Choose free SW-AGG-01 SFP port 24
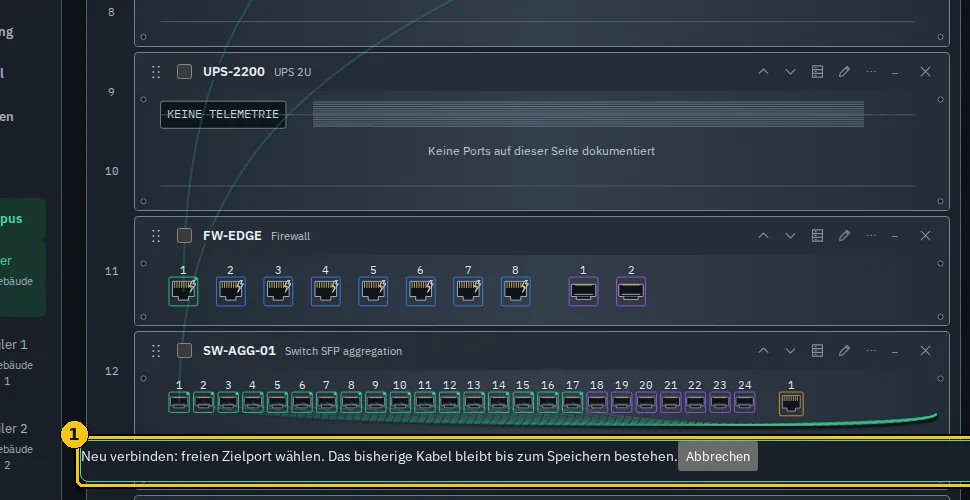This screenshot has width=970, height=500. point(745,402)
